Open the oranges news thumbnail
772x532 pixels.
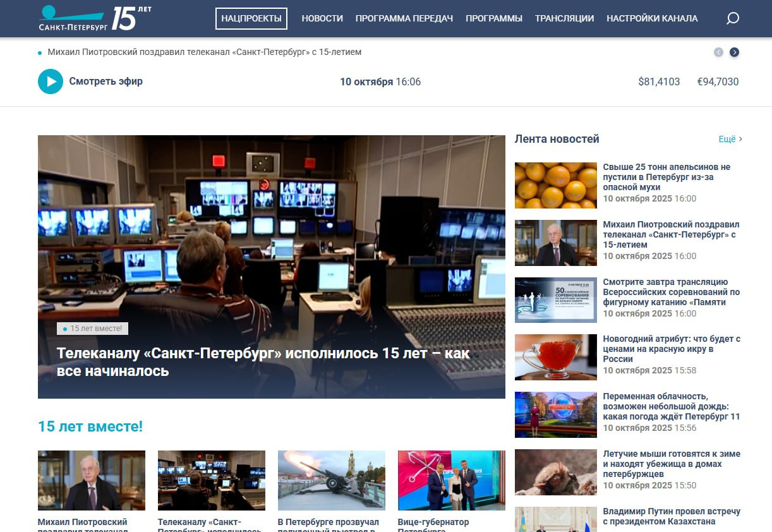pos(555,186)
